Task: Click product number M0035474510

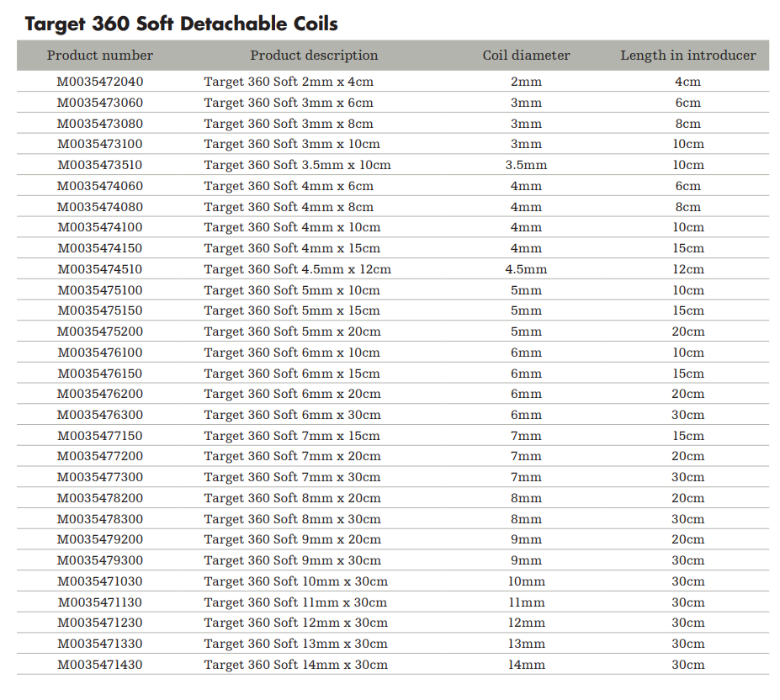Action: (x=100, y=269)
